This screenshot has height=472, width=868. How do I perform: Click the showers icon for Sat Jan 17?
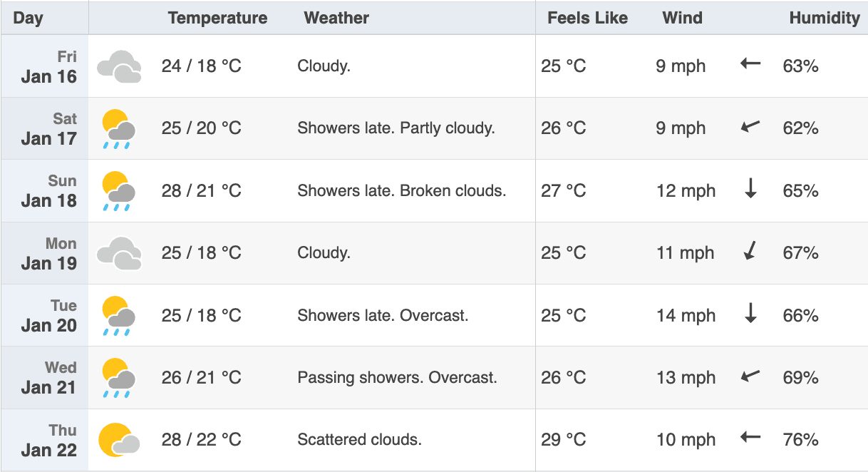(x=119, y=129)
